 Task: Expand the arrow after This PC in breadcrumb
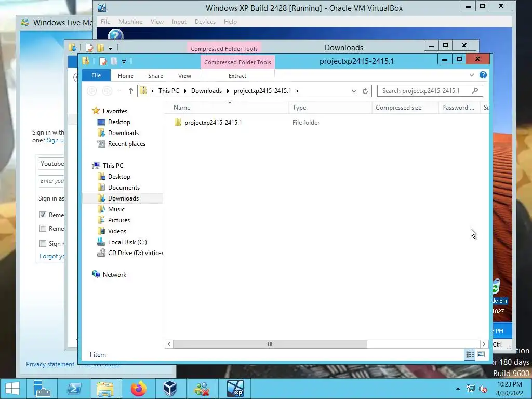pyautogui.click(x=185, y=91)
